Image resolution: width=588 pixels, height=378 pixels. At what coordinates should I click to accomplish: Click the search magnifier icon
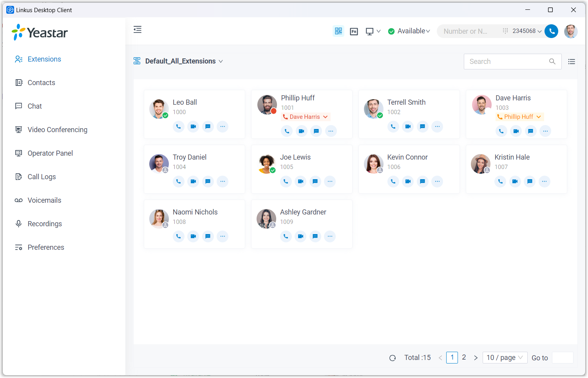(x=552, y=62)
